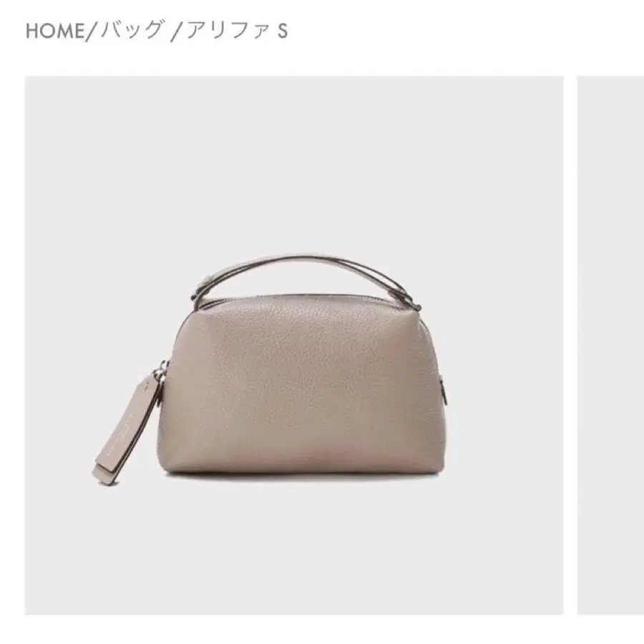Click the empty gray area above the bag
The image size is (644, 644).
coord(294,165)
